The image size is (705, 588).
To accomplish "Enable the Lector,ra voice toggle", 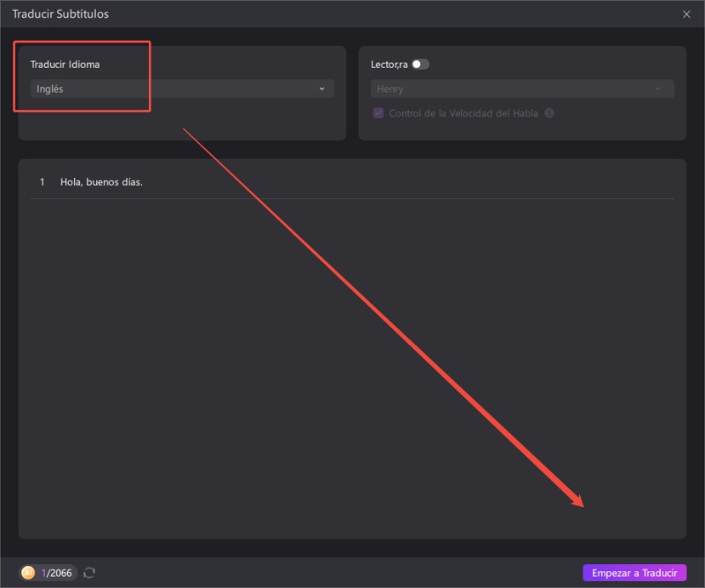I will [x=420, y=64].
